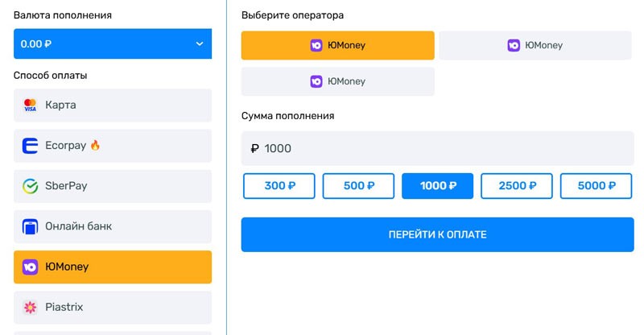Screen dimensions: 644x335
Task: Click the Сумма пополнения amount input field
Action: pyautogui.click(x=437, y=149)
